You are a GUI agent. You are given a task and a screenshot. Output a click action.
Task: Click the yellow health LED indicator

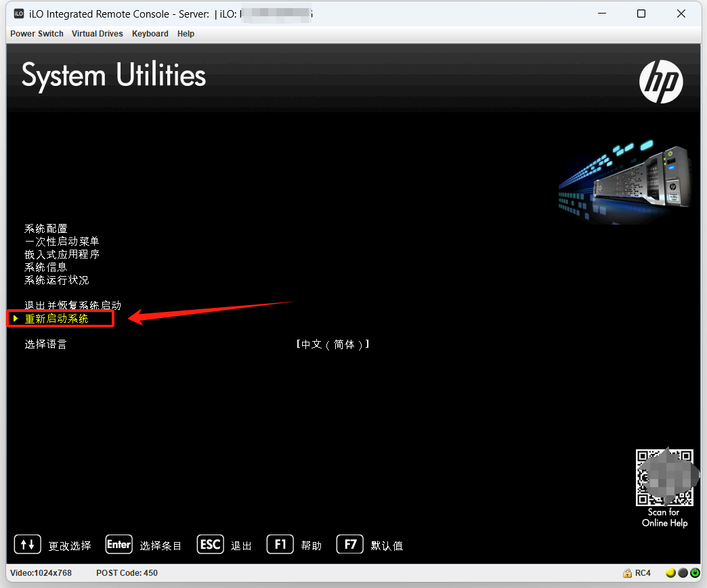click(670, 573)
